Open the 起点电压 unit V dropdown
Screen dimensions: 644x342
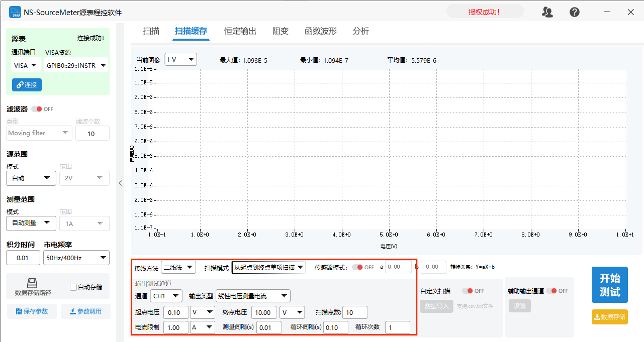click(x=203, y=312)
